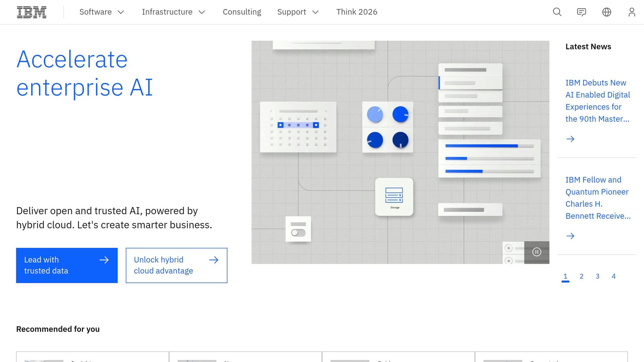Open the Think 2026 menu item
The height and width of the screenshot is (362, 644).
point(357,12)
